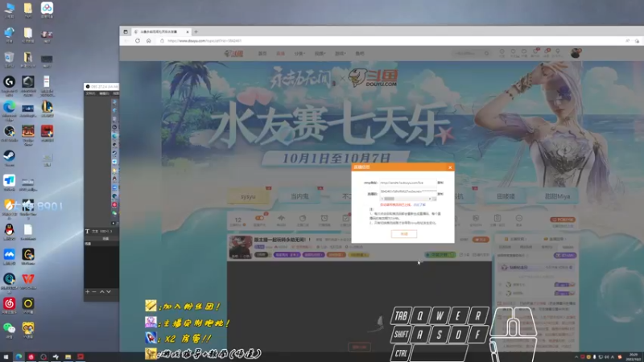Open the file menu in OBS window
The image size is (644, 362).
coord(90,93)
